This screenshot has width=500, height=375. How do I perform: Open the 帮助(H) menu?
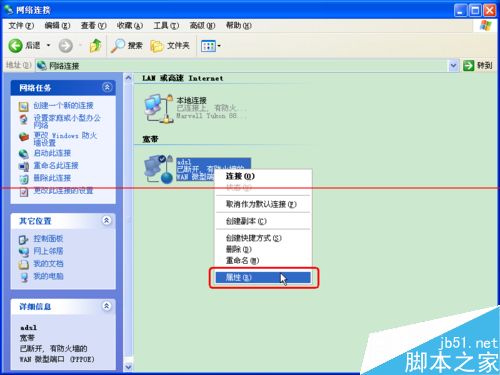tap(239, 25)
